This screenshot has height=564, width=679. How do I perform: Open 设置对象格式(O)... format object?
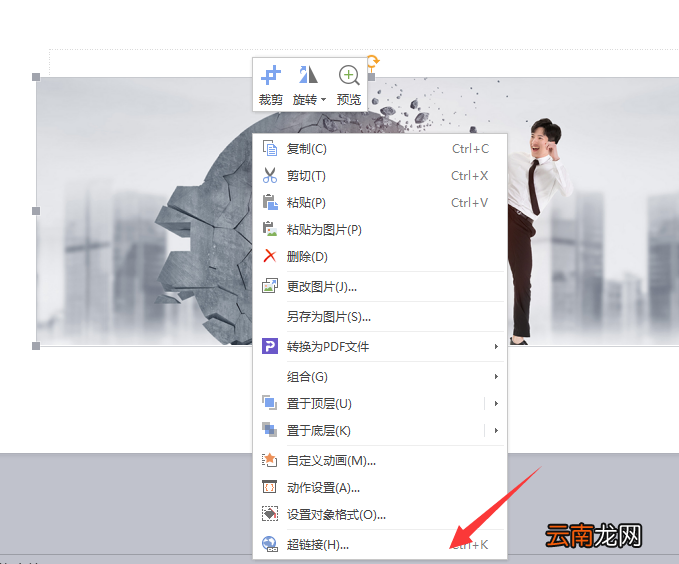coord(379,515)
